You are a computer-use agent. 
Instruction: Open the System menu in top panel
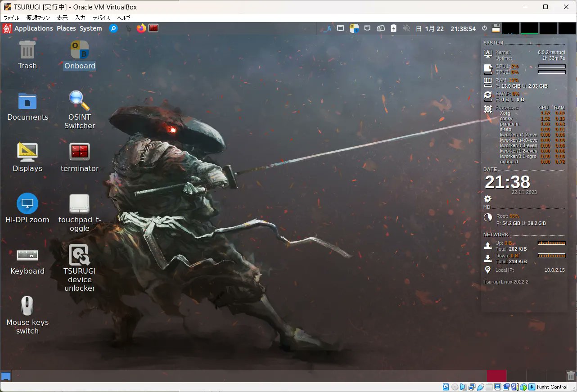(x=91, y=28)
